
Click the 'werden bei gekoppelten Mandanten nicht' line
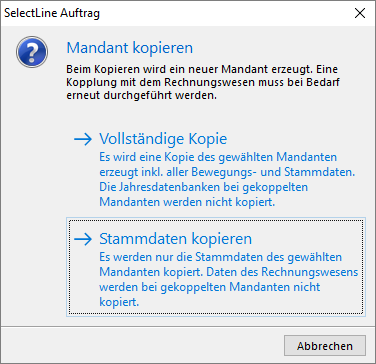click(x=210, y=287)
